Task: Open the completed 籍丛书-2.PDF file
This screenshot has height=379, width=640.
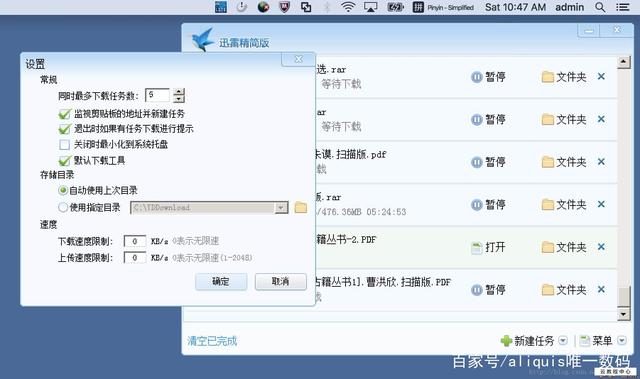Action: (x=488, y=247)
